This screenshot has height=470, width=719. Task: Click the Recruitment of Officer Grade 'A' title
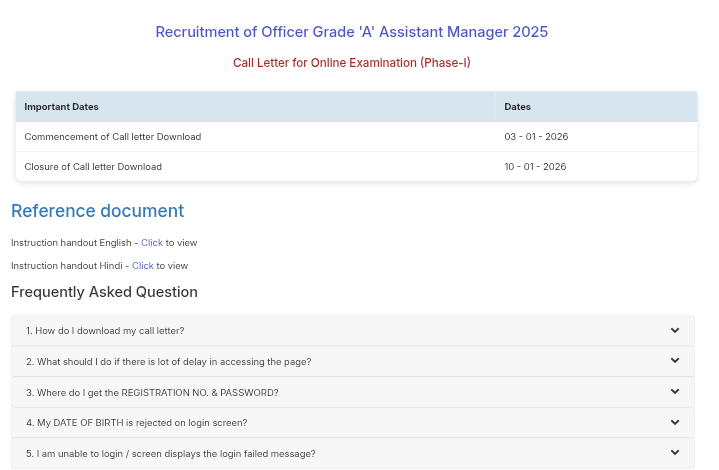coord(351,32)
